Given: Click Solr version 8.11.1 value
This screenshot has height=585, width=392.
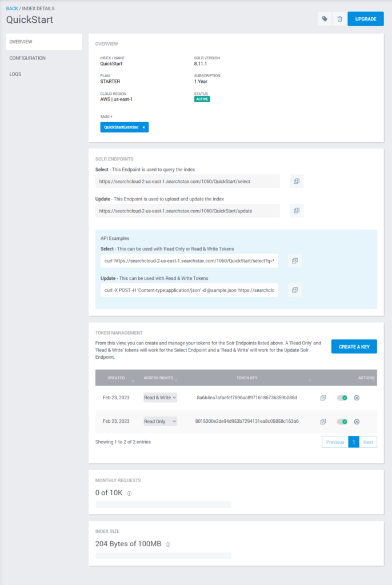Looking at the screenshot, I should tap(201, 64).
